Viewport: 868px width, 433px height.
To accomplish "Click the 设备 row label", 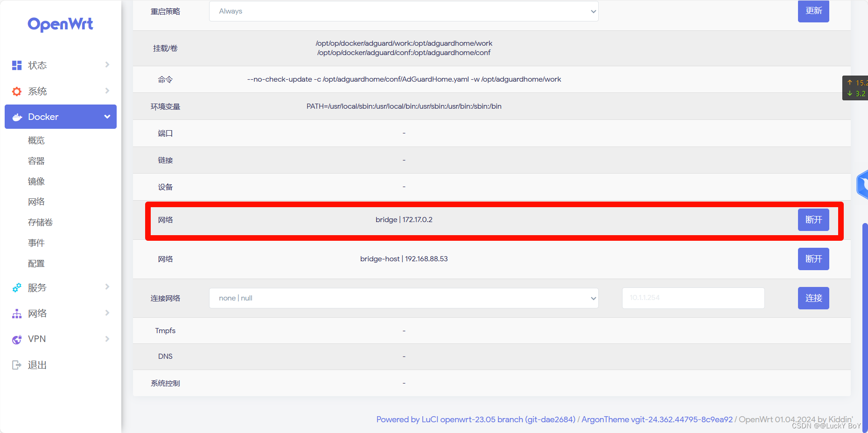I will coord(165,187).
